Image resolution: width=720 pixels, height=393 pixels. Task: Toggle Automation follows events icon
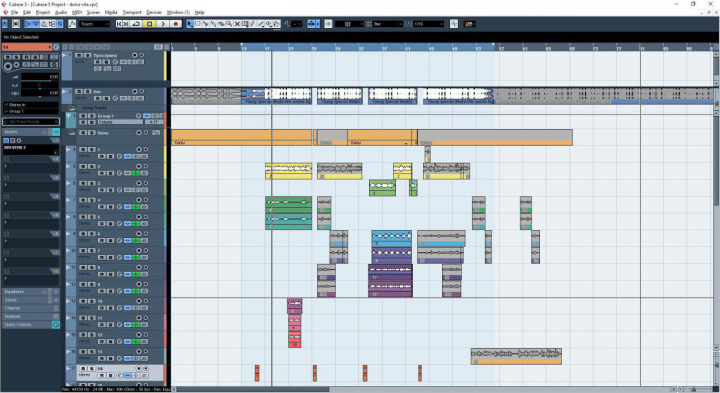pyautogui.click(x=72, y=24)
